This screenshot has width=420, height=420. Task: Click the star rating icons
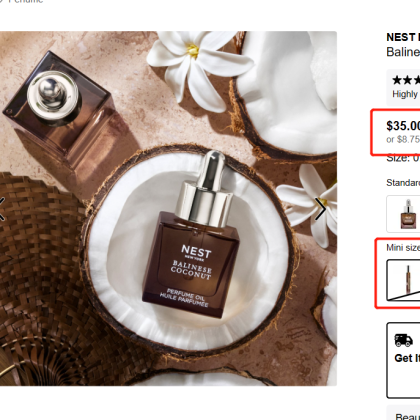click(406, 80)
